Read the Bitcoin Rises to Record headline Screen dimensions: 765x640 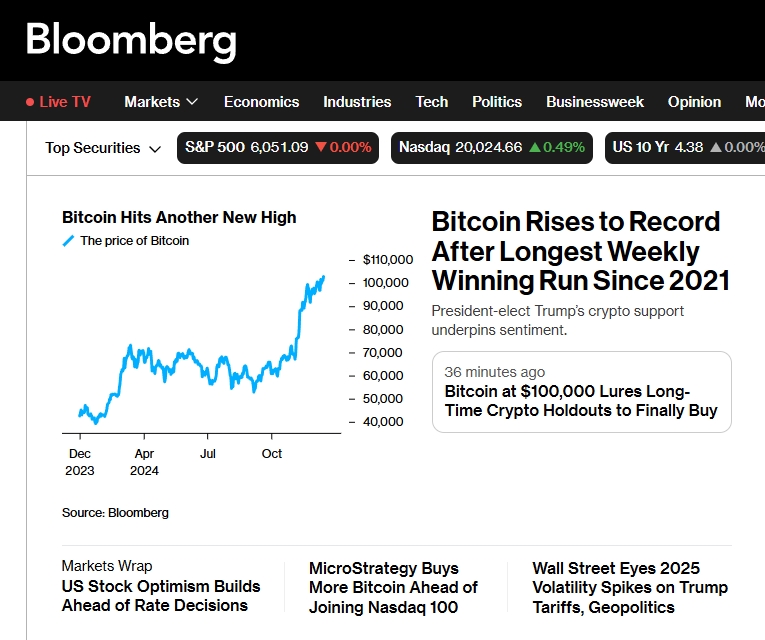pos(580,251)
